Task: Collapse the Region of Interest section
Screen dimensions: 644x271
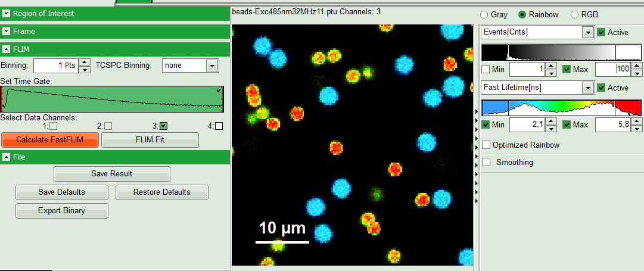Action: [7, 13]
